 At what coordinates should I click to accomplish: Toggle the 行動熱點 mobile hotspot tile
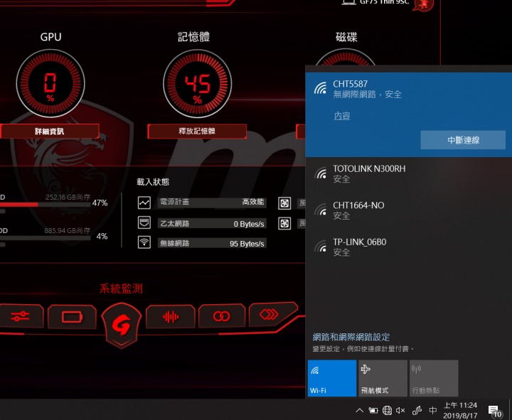point(434,378)
